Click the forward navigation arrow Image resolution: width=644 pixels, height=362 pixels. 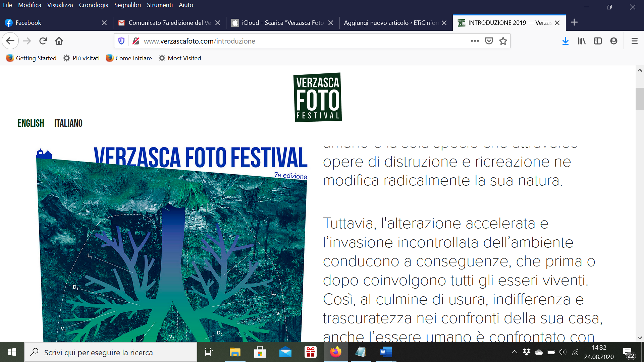27,41
